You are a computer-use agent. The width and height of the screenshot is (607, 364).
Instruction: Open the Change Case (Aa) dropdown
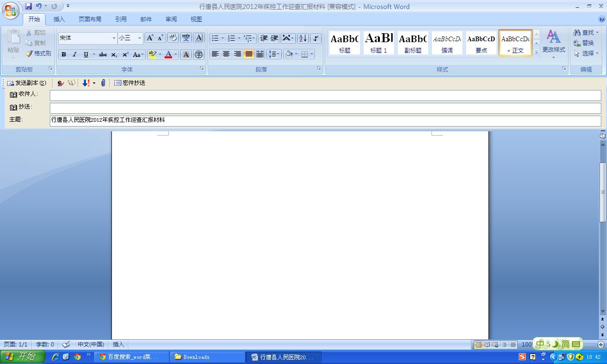click(x=138, y=55)
